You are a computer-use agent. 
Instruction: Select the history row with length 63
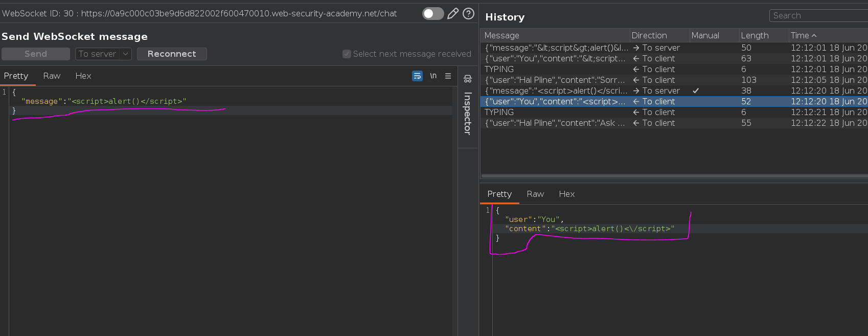tap(674, 58)
